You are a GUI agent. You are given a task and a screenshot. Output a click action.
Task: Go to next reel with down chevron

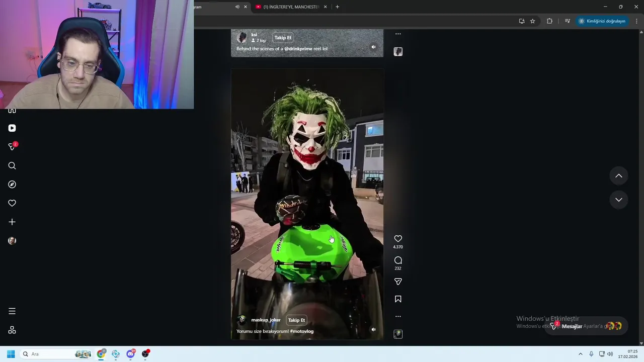pyautogui.click(x=619, y=200)
